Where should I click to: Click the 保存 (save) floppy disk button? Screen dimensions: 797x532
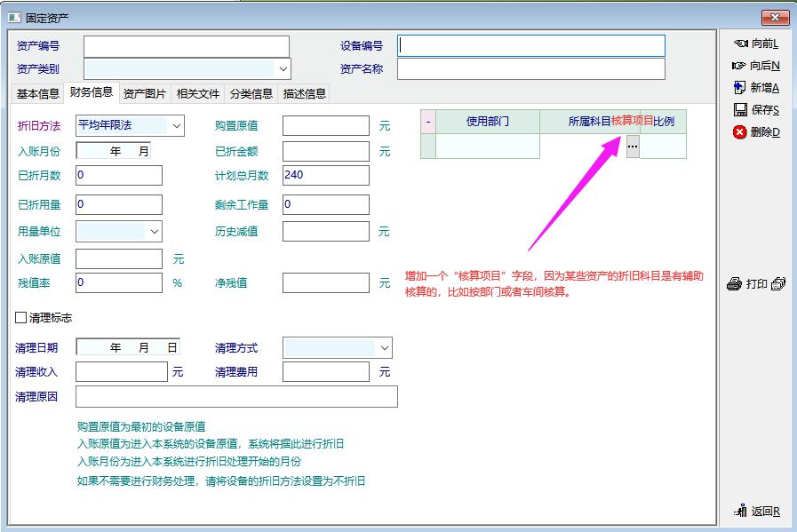[755, 110]
